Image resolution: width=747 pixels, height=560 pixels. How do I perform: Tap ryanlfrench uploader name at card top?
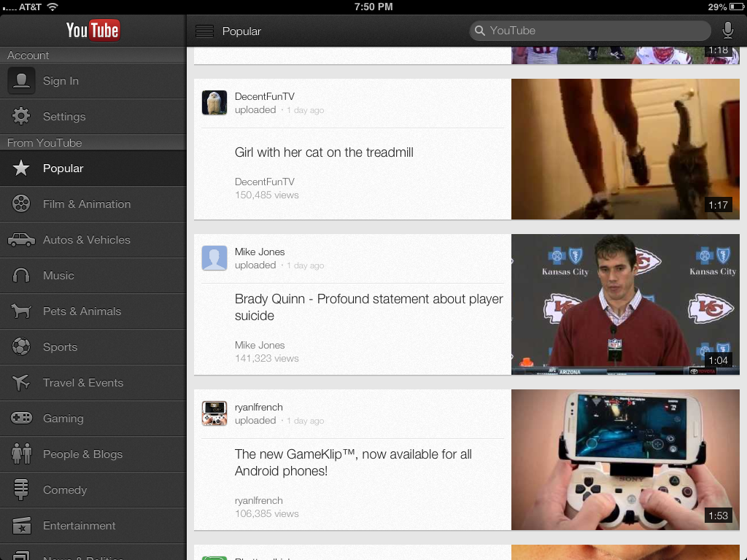point(259,407)
